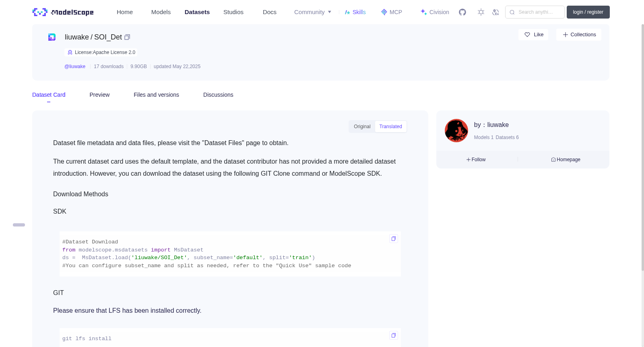Open liuwake's profile avatar picture
The image size is (644, 347).
pos(456,131)
